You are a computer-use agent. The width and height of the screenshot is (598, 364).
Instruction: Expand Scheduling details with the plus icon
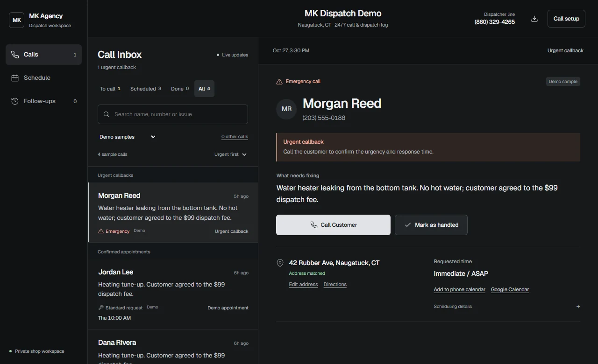578,307
